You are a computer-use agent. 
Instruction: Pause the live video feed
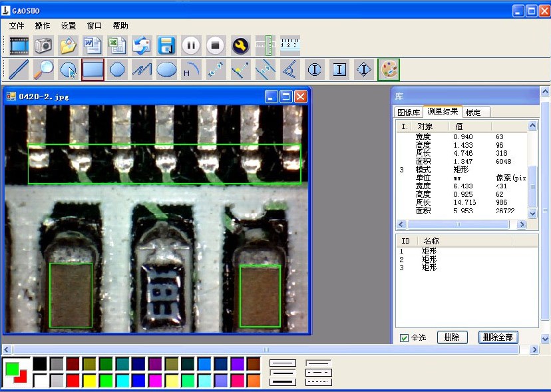191,45
